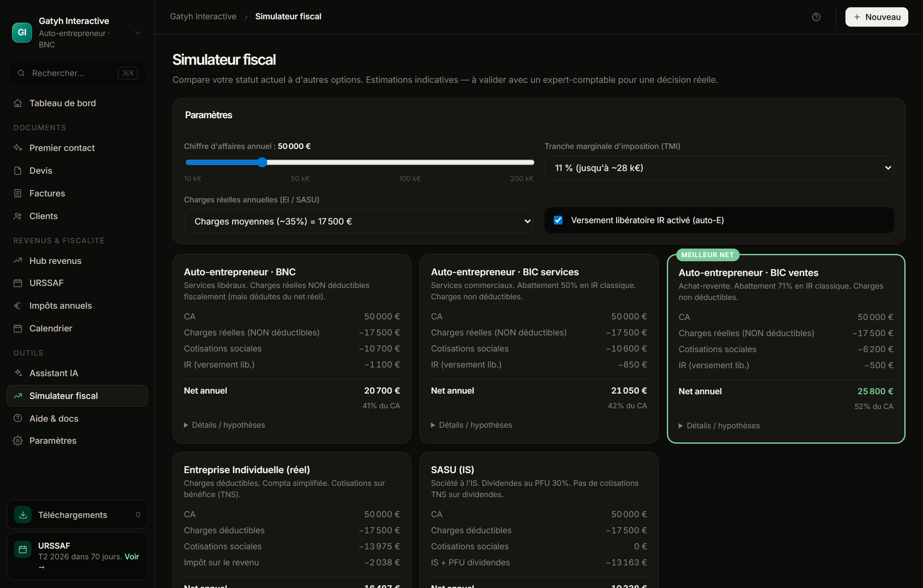923x588 pixels.
Task: Click the GI workspace avatar logo
Action: 22,32
